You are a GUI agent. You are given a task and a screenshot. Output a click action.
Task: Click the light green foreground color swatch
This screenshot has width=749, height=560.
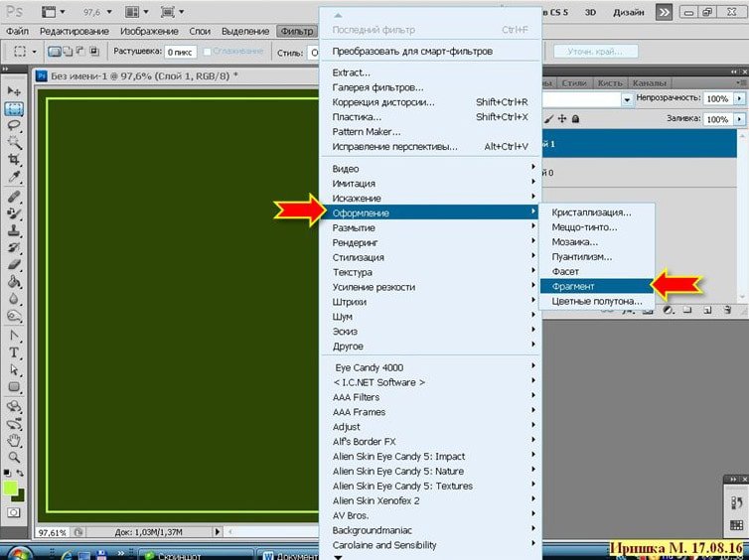click(x=11, y=488)
